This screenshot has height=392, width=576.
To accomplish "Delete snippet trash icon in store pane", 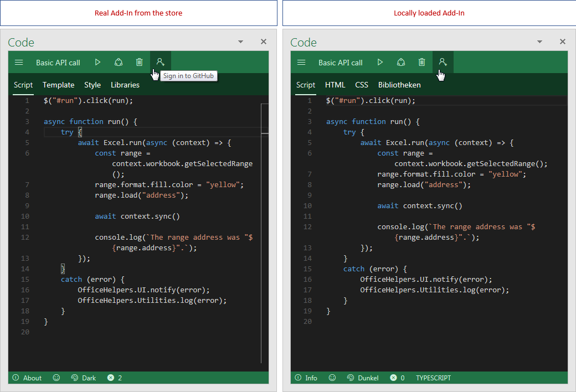I will (x=139, y=63).
